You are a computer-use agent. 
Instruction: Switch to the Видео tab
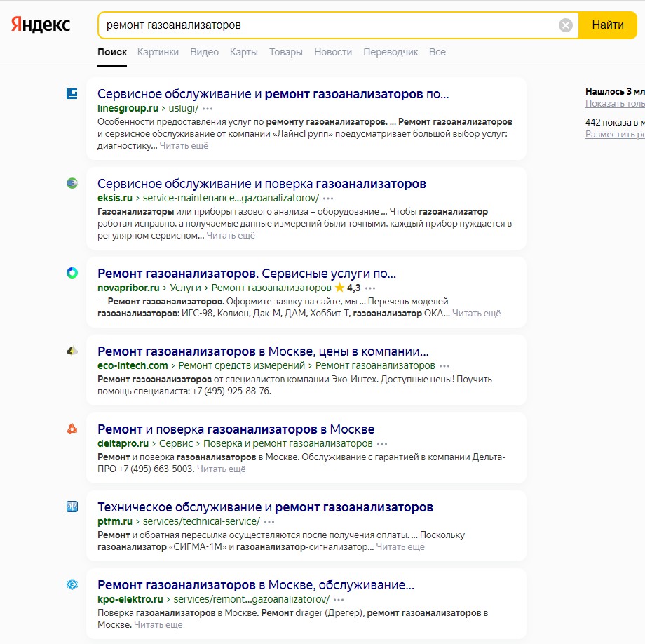[x=205, y=52]
